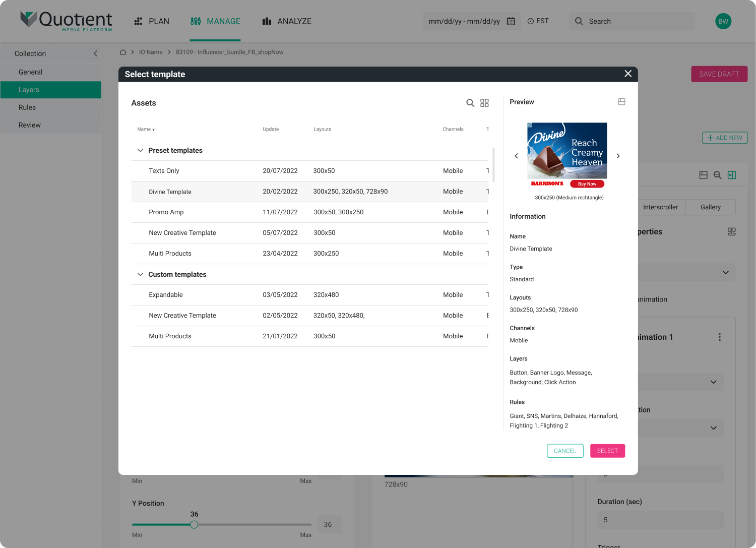The height and width of the screenshot is (548, 756).
Task: Open the calendar date picker icon
Action: (x=511, y=21)
